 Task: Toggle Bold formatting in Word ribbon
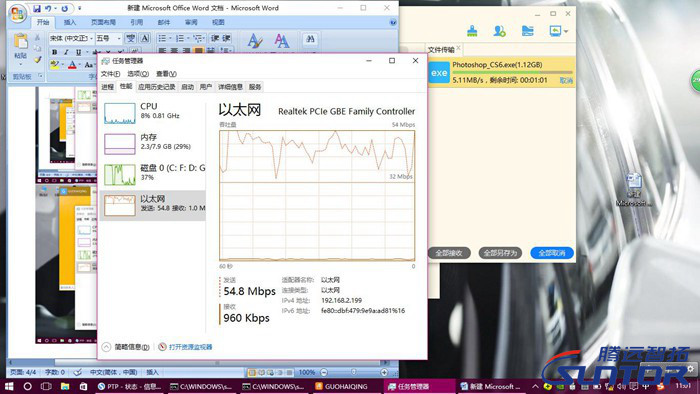coord(54,52)
